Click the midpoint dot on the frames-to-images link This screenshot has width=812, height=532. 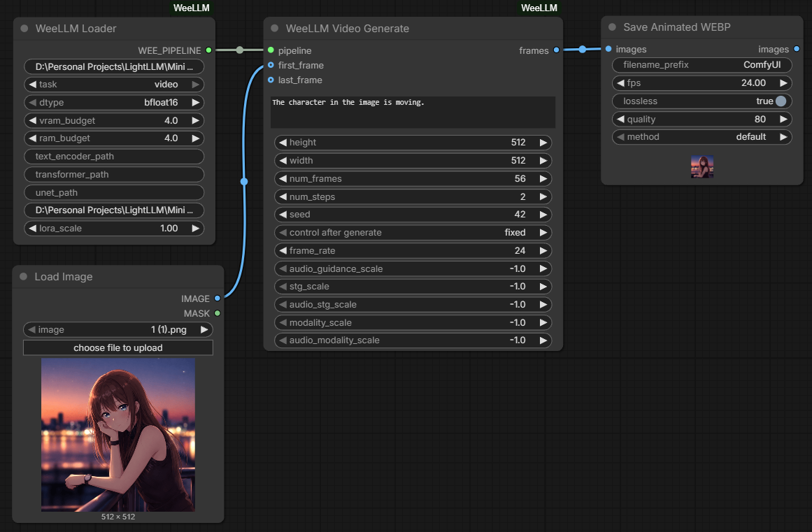coord(583,49)
